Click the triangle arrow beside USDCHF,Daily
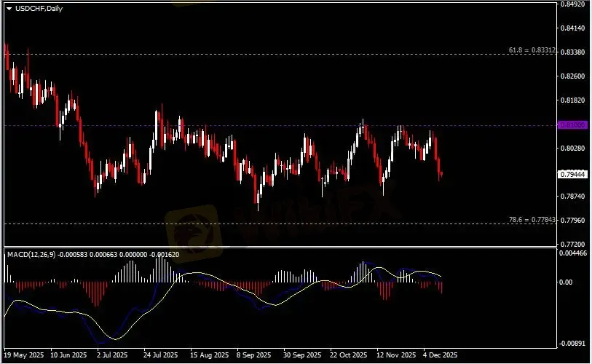 pyautogui.click(x=9, y=7)
